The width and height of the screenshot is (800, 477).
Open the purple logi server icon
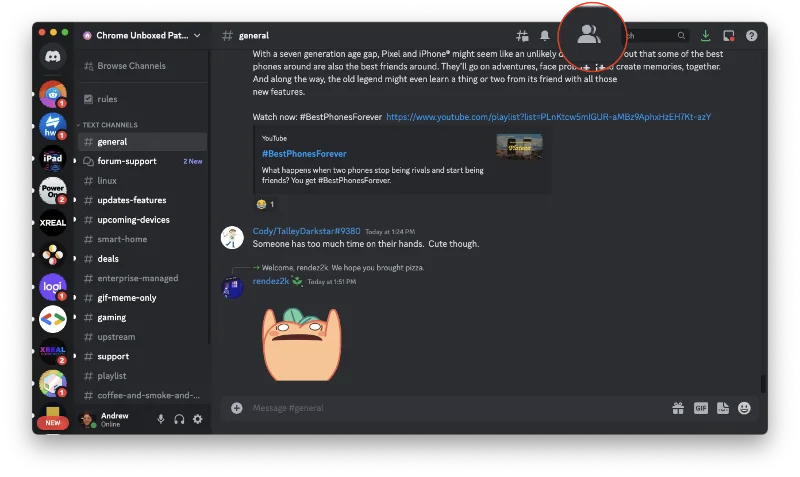[53, 287]
